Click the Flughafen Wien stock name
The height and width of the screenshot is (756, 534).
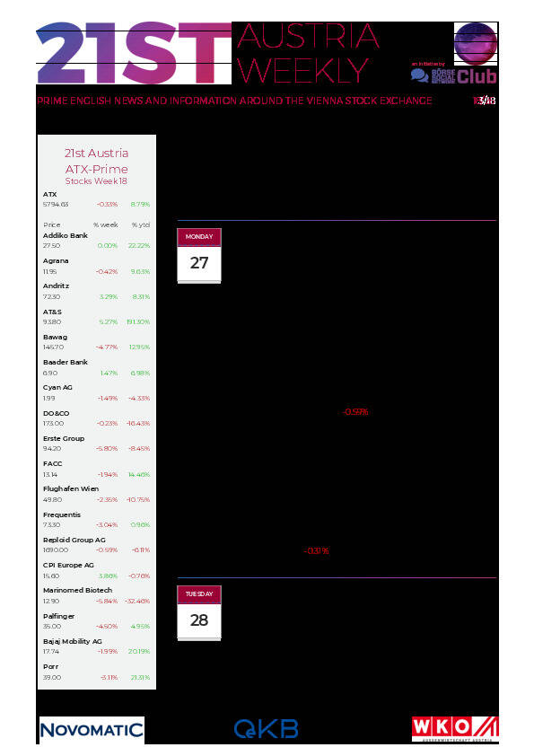click(x=71, y=488)
